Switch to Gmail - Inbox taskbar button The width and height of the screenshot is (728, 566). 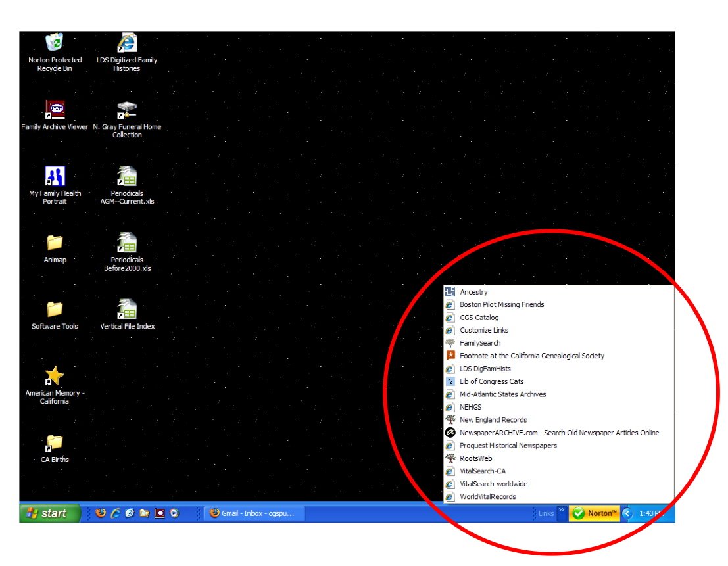(254, 513)
